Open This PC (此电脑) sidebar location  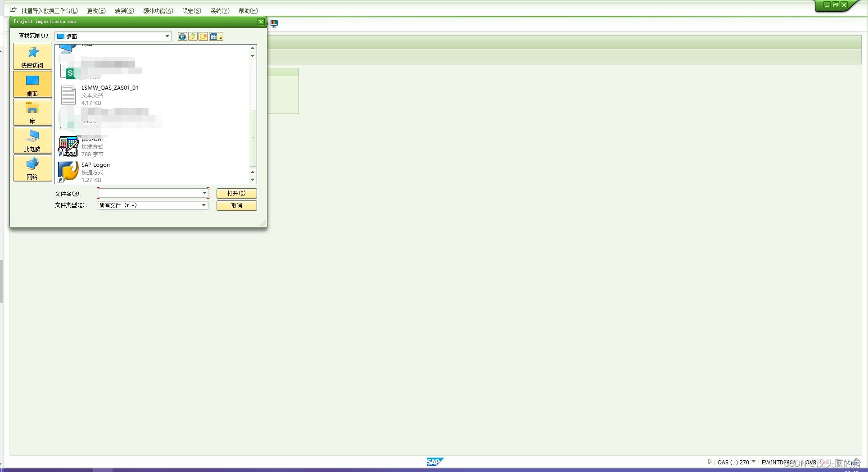[x=32, y=140]
